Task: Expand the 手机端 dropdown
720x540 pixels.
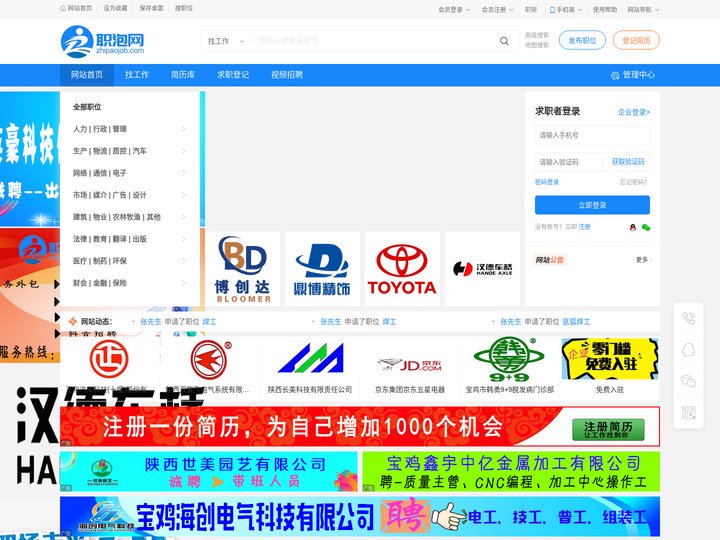Action: point(566,9)
